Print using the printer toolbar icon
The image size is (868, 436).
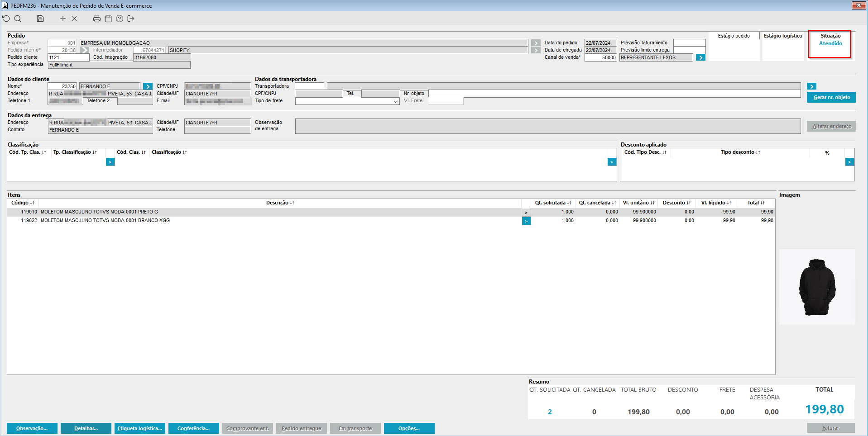(96, 19)
